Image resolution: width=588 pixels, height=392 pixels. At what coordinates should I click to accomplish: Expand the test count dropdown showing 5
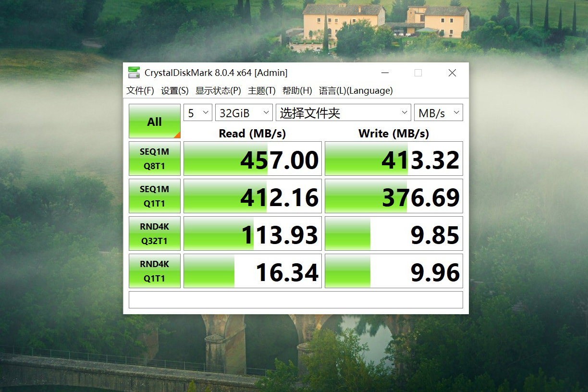(x=198, y=113)
